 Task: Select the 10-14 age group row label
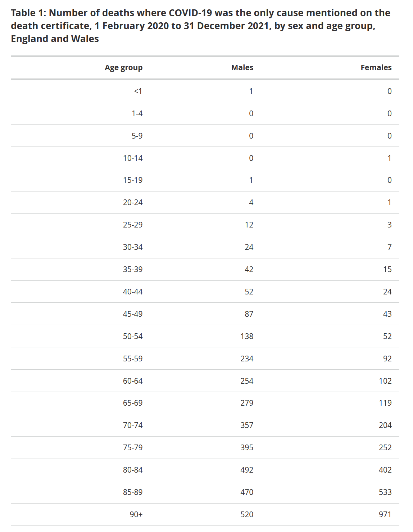133,158
